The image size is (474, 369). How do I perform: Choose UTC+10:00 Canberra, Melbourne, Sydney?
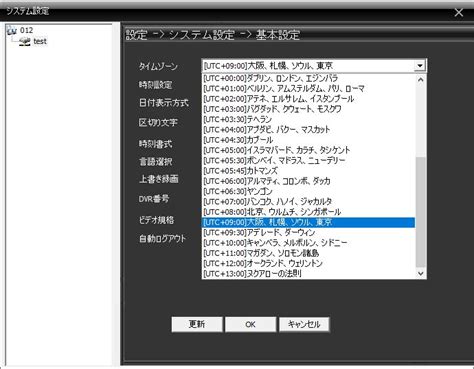pyautogui.click(x=308, y=243)
